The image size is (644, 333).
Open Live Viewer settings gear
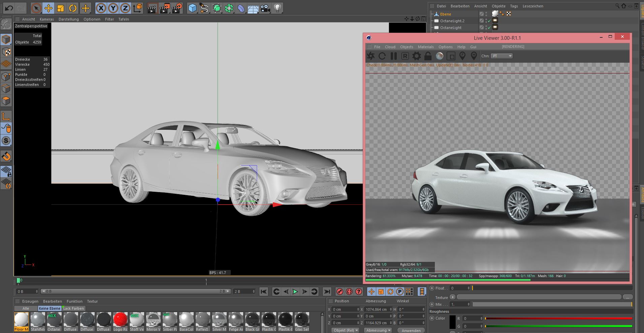416,56
